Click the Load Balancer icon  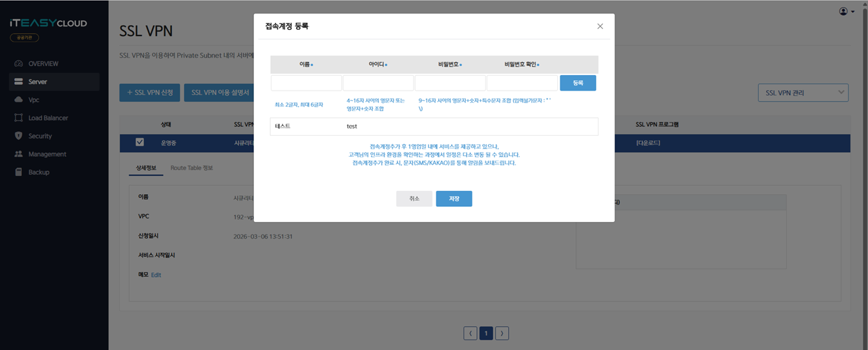pyautogui.click(x=18, y=118)
